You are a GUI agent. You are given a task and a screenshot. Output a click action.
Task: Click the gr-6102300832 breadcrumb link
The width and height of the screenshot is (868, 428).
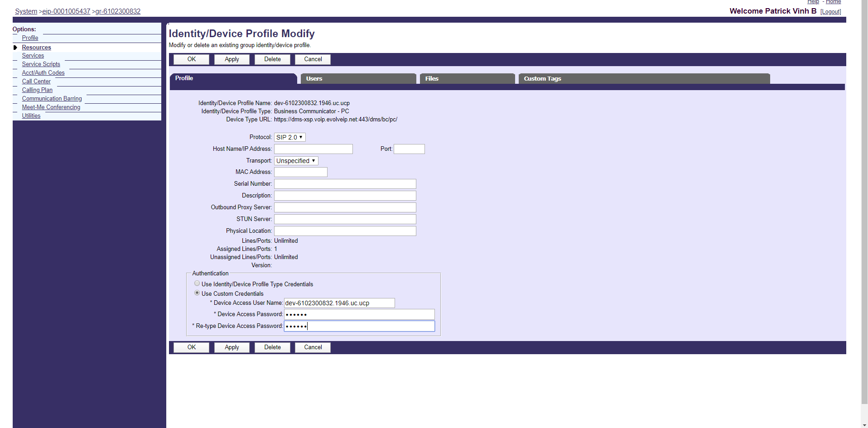pyautogui.click(x=118, y=11)
